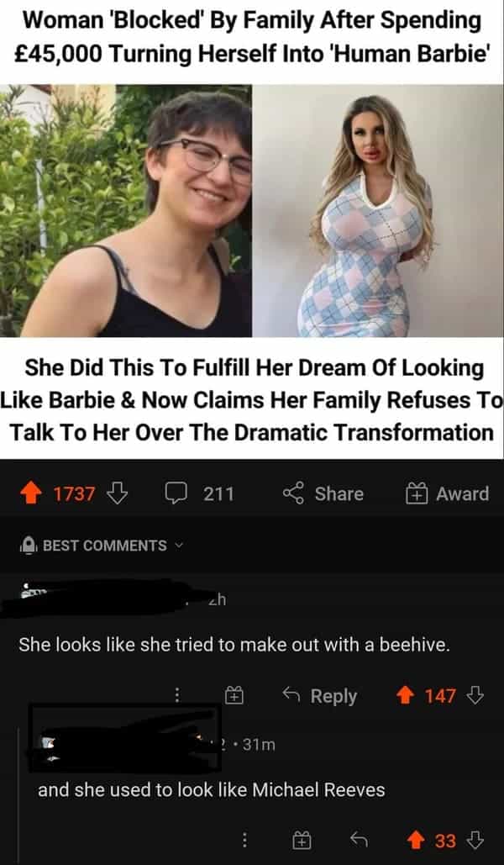Screen dimensions: 504x865
Task: Open the Michael Reeves comment's three-dot menu
Action: (x=244, y=840)
